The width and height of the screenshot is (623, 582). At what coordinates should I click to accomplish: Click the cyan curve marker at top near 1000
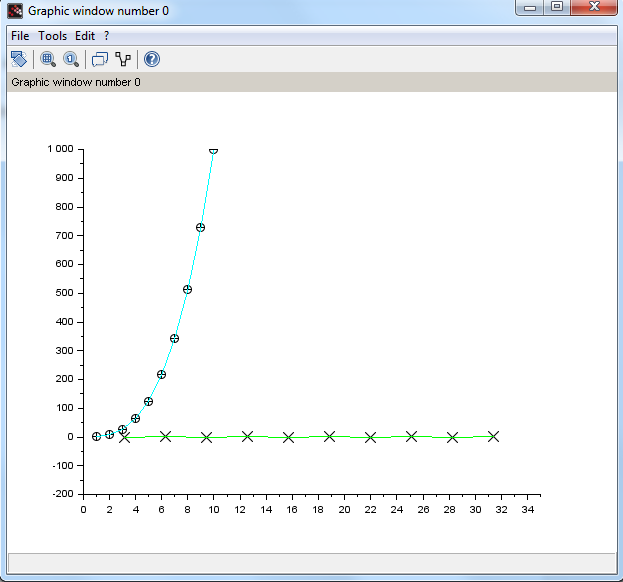click(213, 151)
